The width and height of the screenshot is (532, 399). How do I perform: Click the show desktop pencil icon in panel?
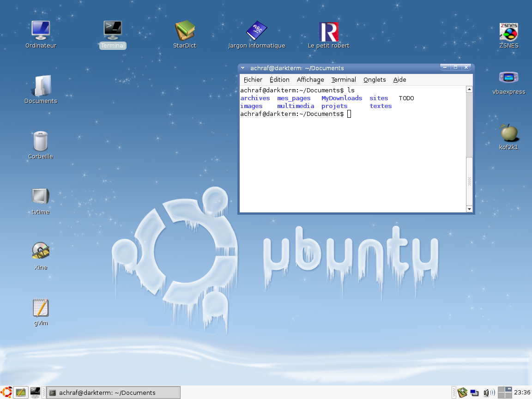click(x=21, y=393)
